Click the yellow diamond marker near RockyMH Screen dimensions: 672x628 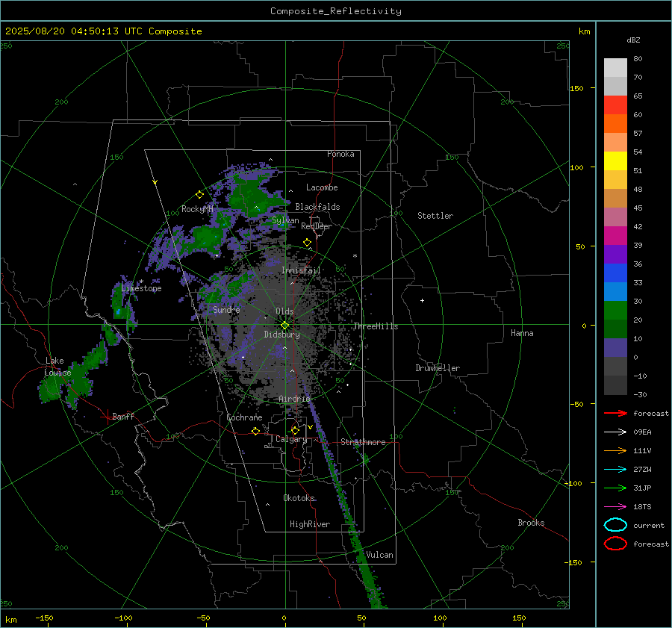point(199,195)
